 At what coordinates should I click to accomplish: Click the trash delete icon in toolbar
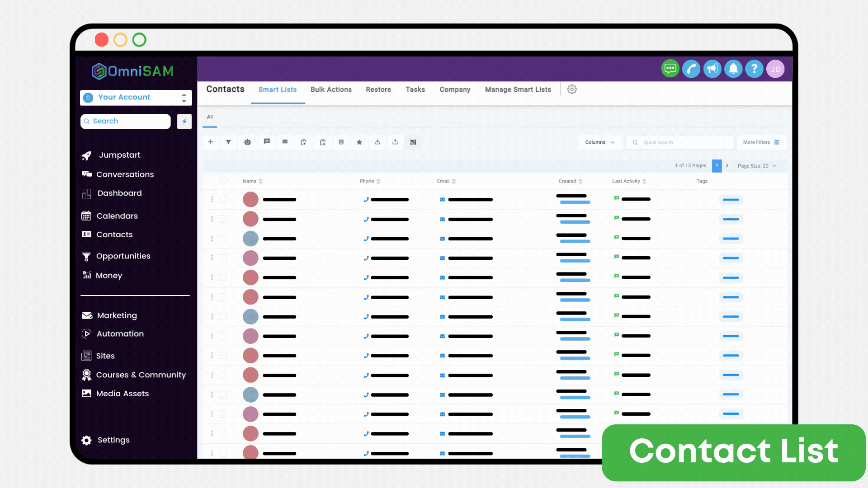(341, 142)
